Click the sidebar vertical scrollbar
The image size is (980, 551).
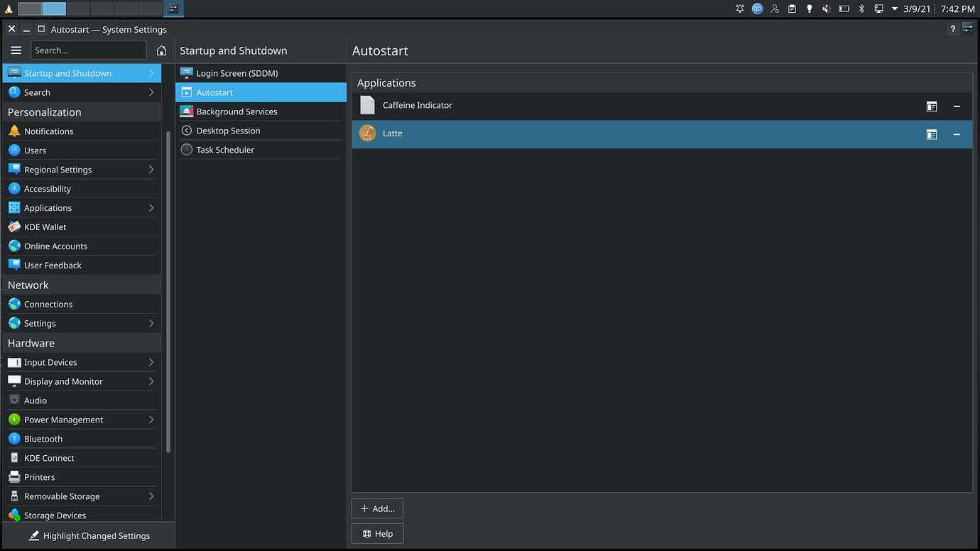168,291
